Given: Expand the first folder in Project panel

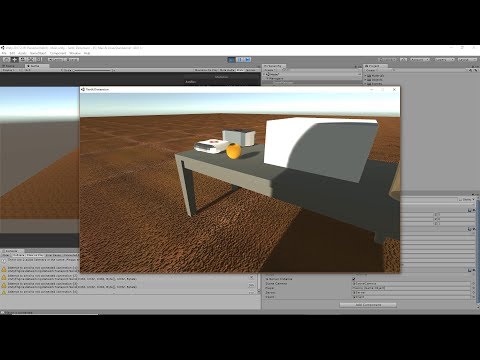Looking at the screenshot, I should click(365, 76).
